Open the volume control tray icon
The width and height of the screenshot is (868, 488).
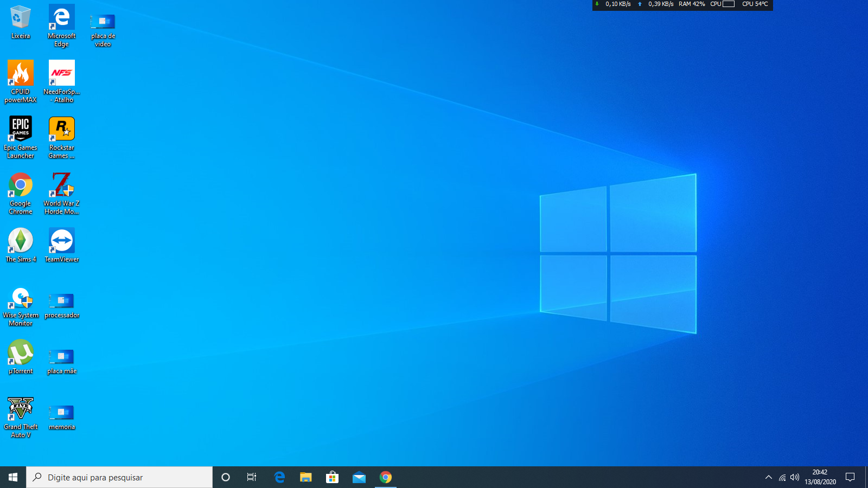(795, 477)
